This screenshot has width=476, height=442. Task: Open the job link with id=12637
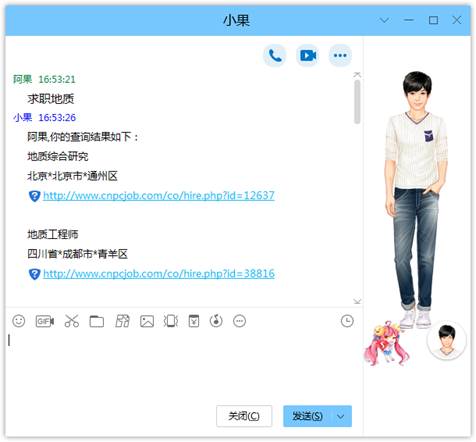click(159, 196)
